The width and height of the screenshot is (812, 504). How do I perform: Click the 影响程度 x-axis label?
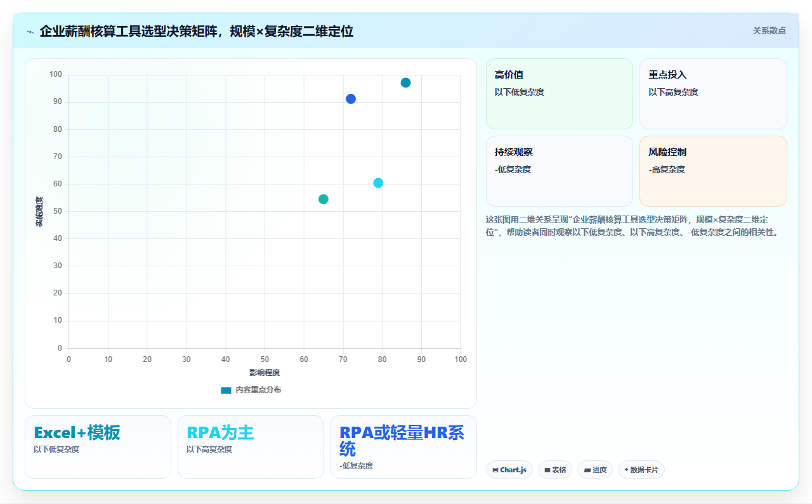coord(265,372)
